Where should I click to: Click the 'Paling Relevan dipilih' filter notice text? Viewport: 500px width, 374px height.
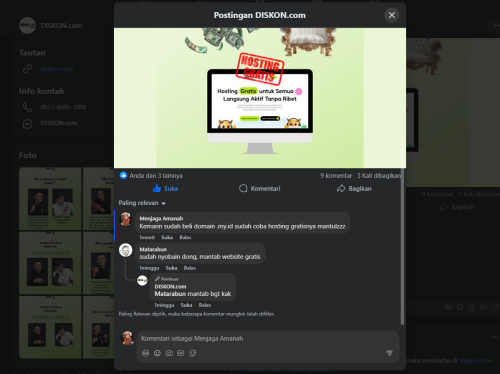click(x=197, y=314)
